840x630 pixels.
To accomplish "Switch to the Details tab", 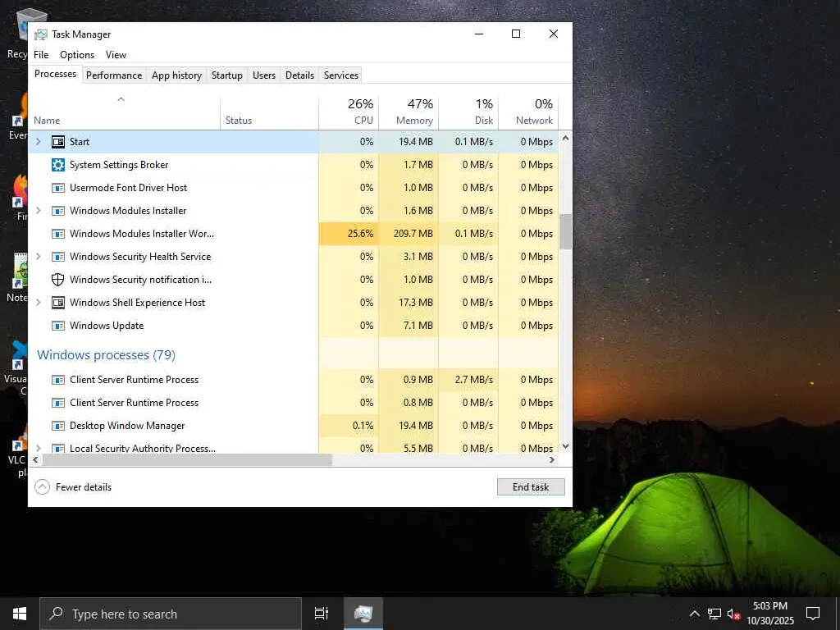I will point(299,75).
